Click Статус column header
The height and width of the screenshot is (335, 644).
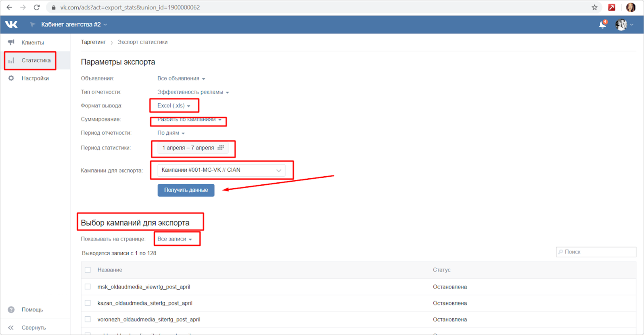(442, 270)
